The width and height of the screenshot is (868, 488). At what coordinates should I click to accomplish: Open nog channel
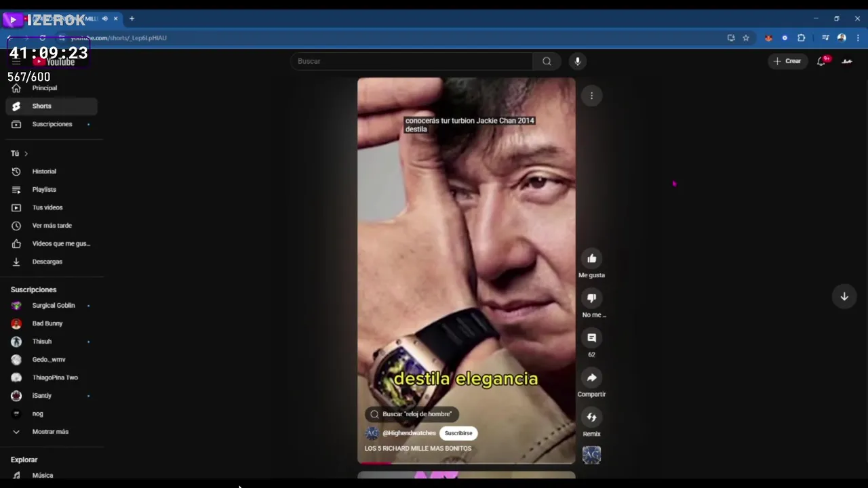(x=52, y=413)
